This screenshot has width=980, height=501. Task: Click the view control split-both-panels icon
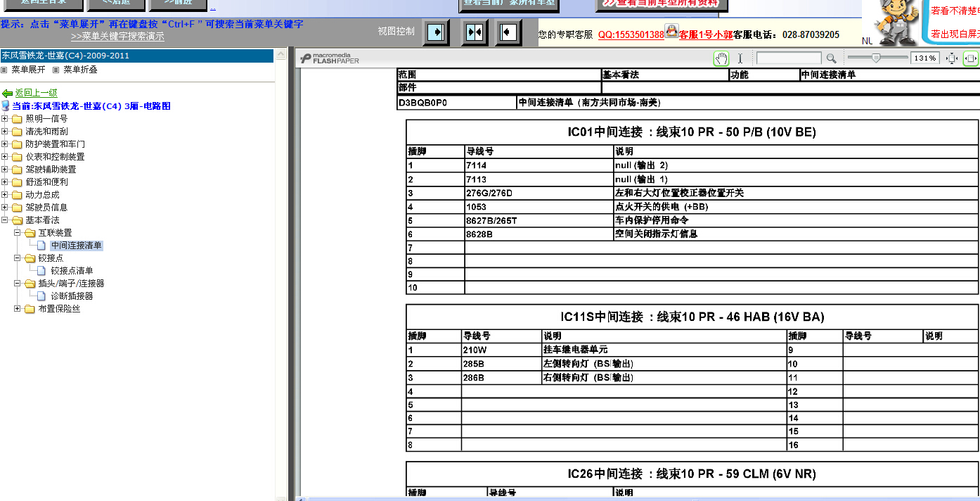[475, 32]
